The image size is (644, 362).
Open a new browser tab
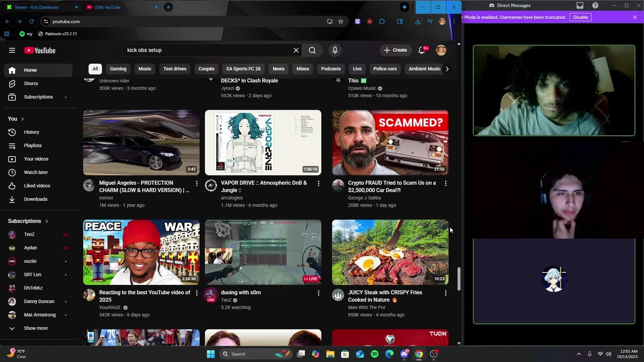(169, 7)
